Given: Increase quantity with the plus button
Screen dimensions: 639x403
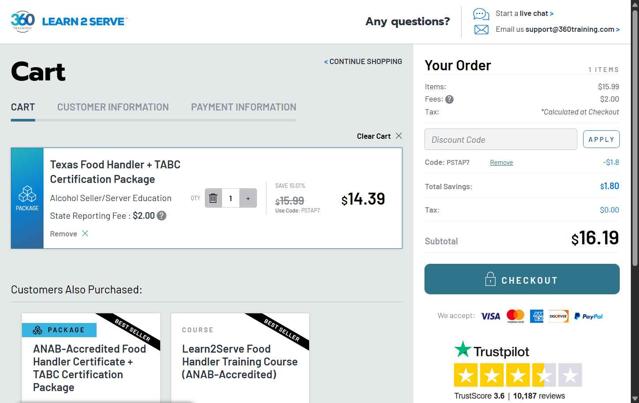Looking at the screenshot, I should click(248, 198).
